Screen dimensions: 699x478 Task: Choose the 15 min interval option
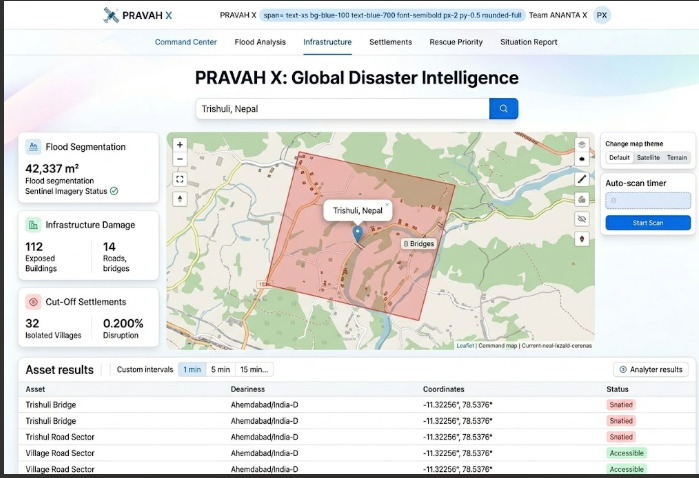(254, 370)
